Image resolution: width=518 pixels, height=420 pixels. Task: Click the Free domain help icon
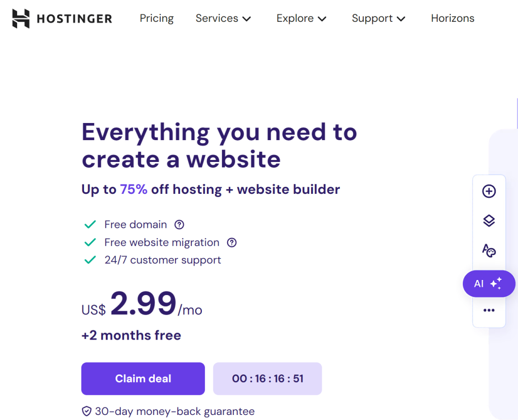(180, 225)
